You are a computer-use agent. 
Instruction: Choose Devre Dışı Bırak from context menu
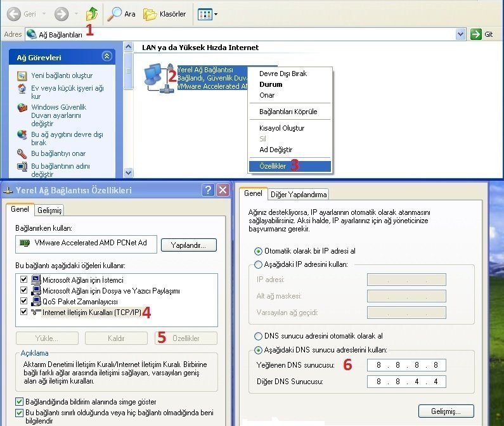point(290,74)
